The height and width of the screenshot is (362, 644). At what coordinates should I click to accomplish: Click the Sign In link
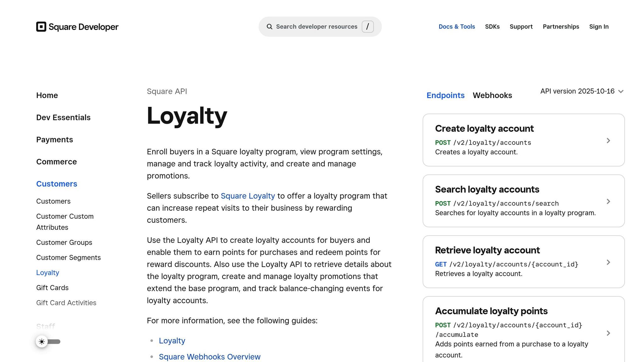pos(598,26)
